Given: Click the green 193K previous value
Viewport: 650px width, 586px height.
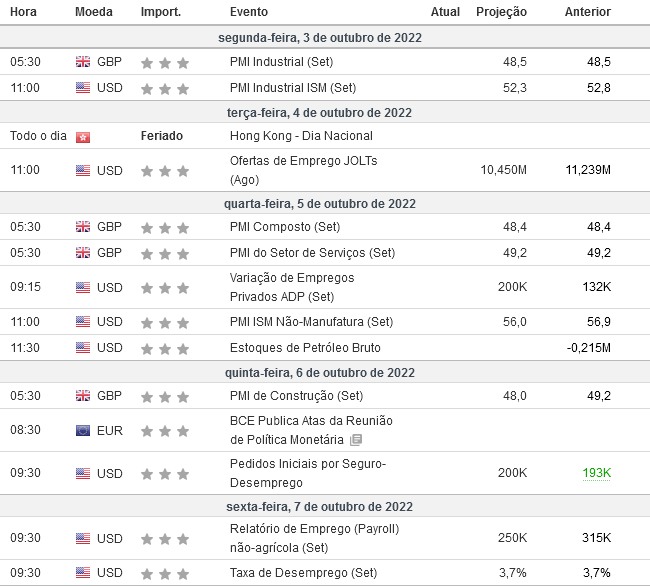Looking at the screenshot, I should pos(597,473).
